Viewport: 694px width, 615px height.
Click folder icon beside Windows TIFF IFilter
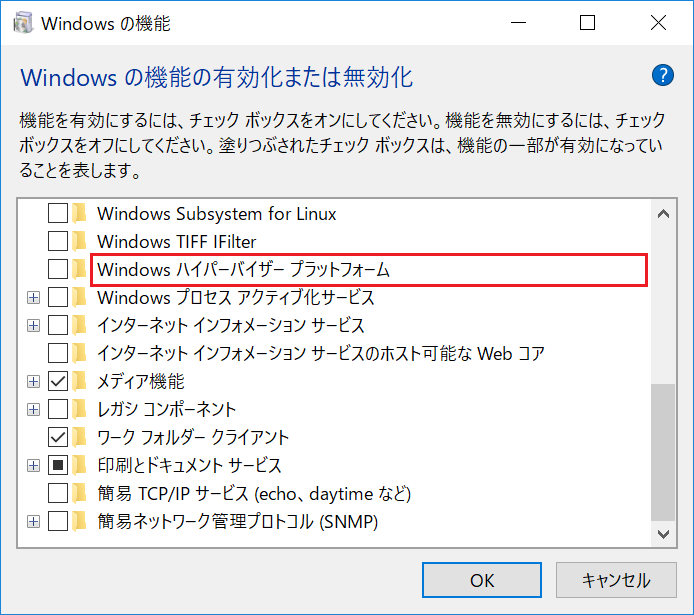tap(80, 241)
